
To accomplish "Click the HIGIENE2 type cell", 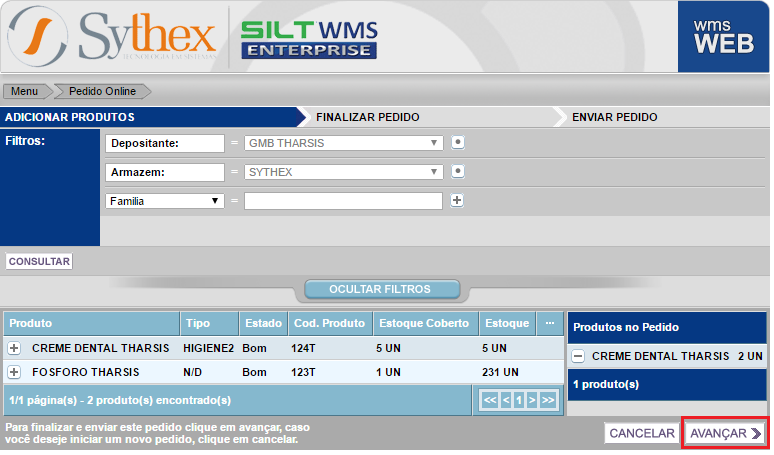I will pyautogui.click(x=208, y=348).
